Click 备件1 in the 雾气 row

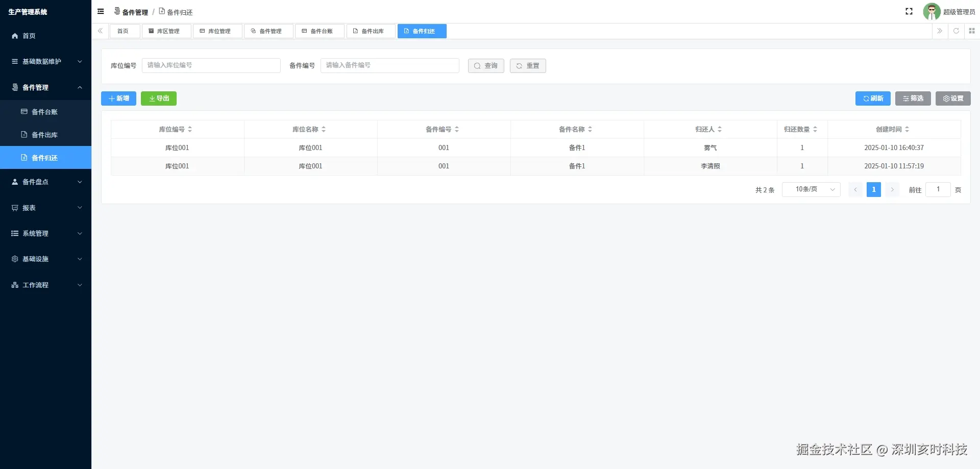pos(577,148)
